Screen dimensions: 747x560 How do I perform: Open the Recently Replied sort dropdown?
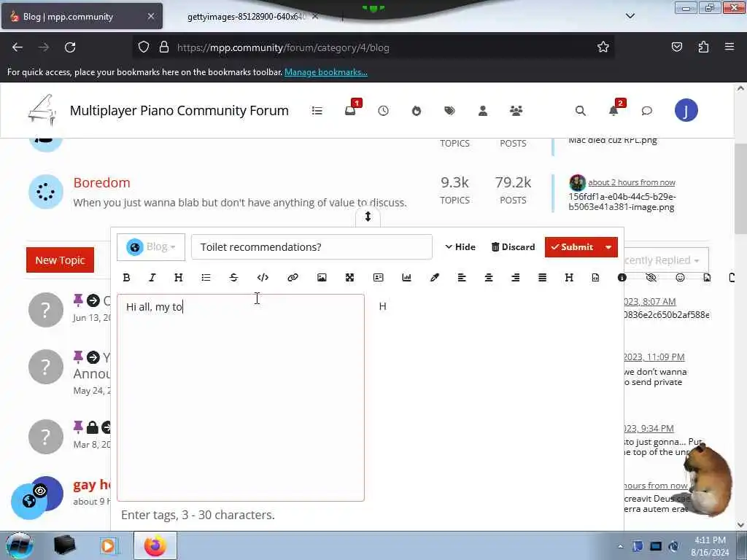click(665, 260)
